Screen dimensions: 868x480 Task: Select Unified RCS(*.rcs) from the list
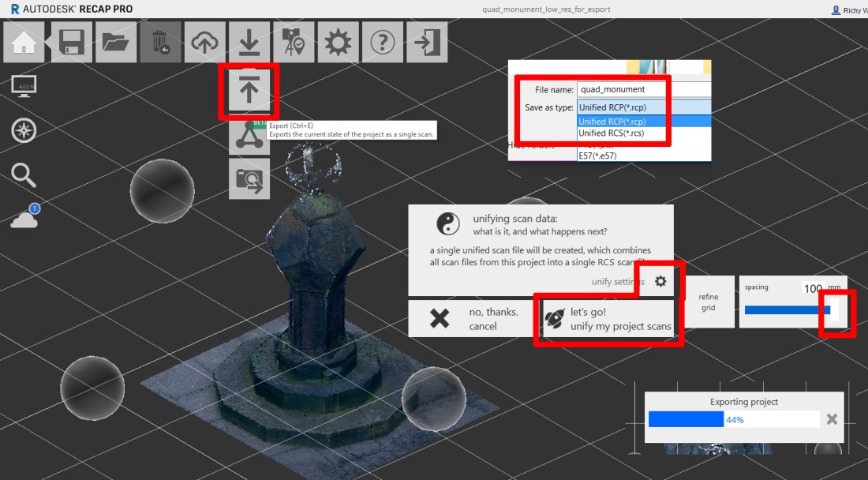pos(611,133)
